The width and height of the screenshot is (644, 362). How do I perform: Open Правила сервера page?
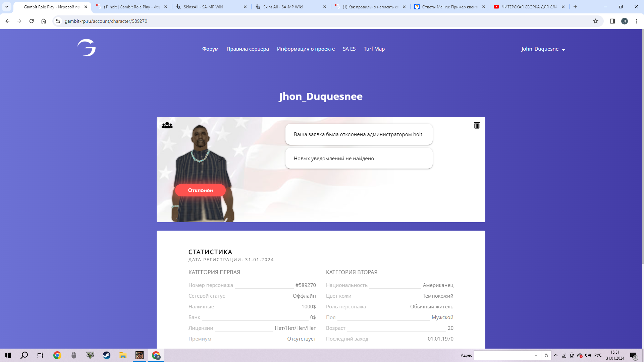tap(248, 49)
